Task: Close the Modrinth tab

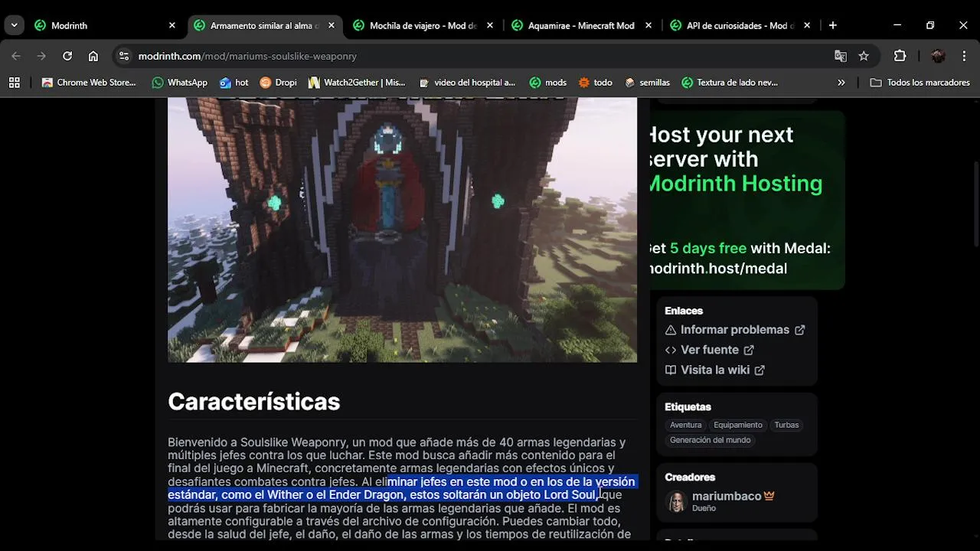Action: 172,25
